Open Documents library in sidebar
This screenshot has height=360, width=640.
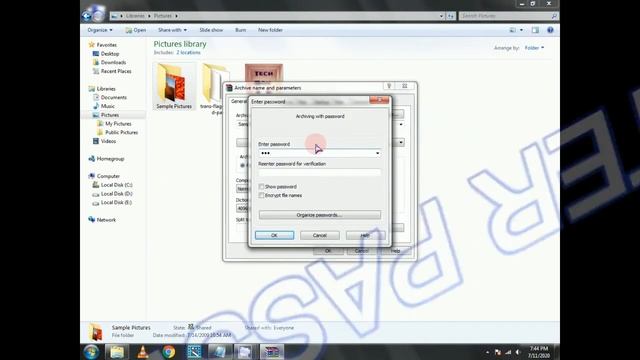pos(113,98)
